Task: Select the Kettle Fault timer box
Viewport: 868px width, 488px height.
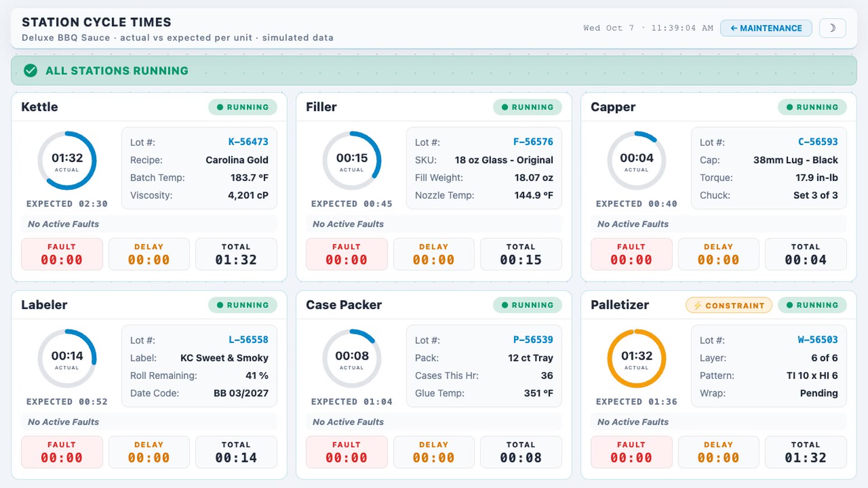Action: pos(62,254)
